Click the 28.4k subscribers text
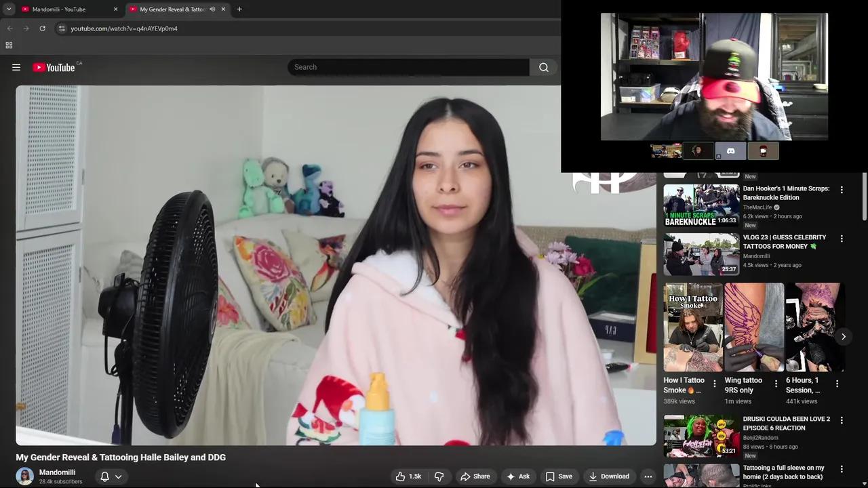This screenshot has height=488, width=868. tap(60, 482)
